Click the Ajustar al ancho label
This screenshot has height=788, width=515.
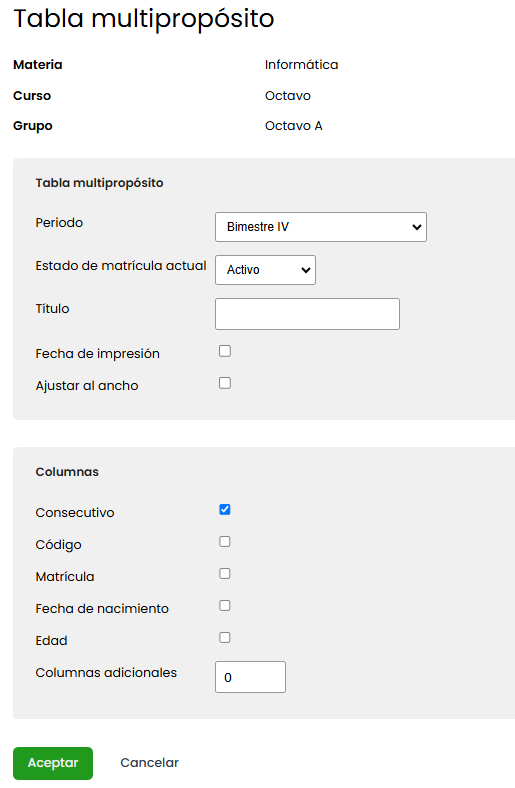pos(87,385)
